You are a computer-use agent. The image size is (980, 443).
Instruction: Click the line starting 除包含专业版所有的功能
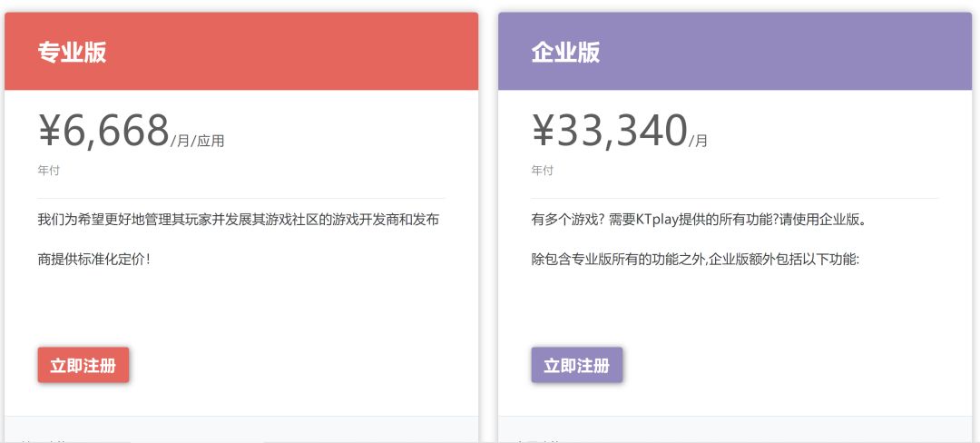694,259
